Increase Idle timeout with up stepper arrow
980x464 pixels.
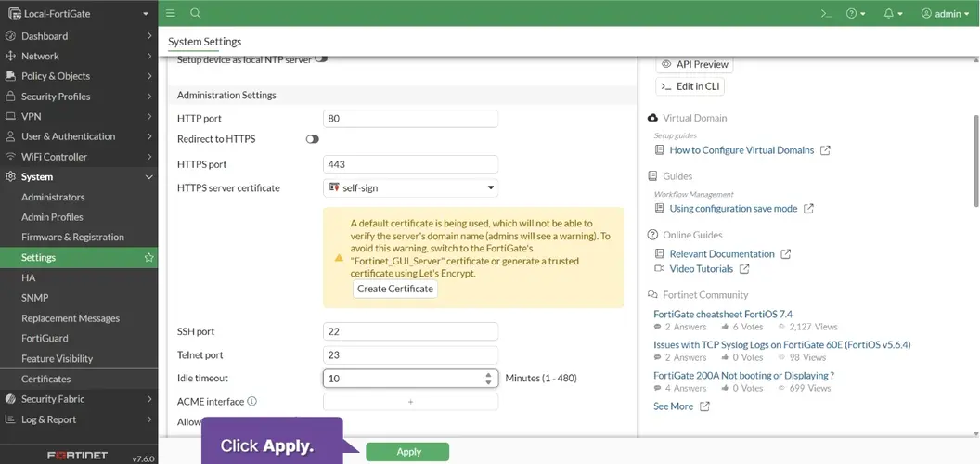point(489,375)
